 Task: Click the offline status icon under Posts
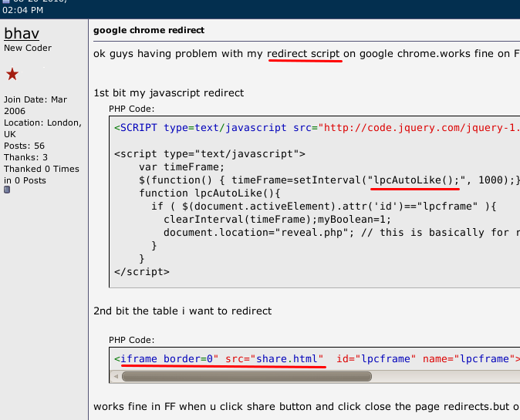tap(7, 190)
